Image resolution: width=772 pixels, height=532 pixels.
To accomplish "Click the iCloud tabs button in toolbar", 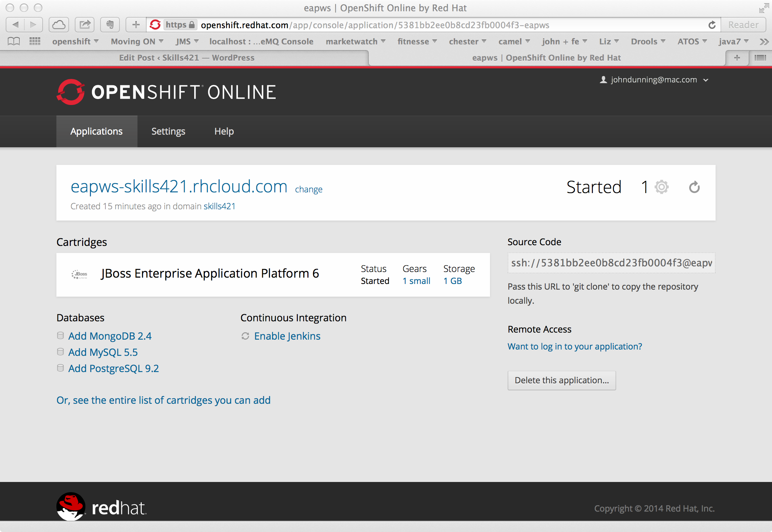I will tap(59, 25).
